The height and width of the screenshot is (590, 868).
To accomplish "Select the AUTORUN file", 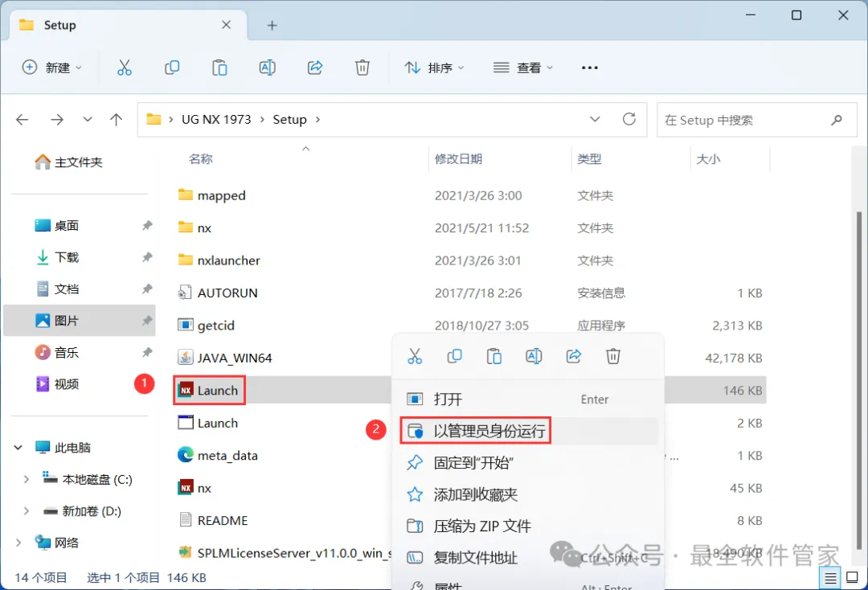I will point(218,293).
